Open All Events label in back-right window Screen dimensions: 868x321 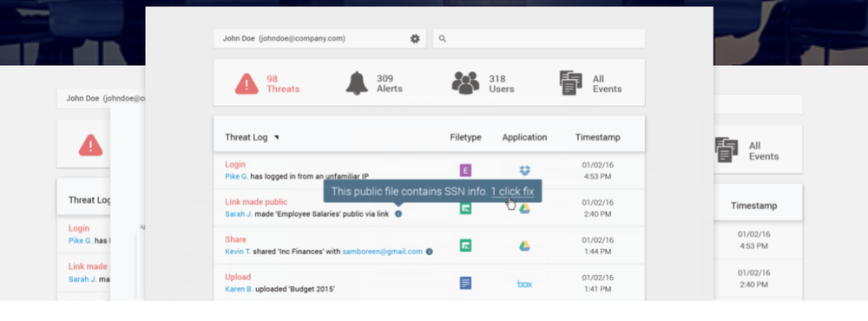[x=764, y=151]
